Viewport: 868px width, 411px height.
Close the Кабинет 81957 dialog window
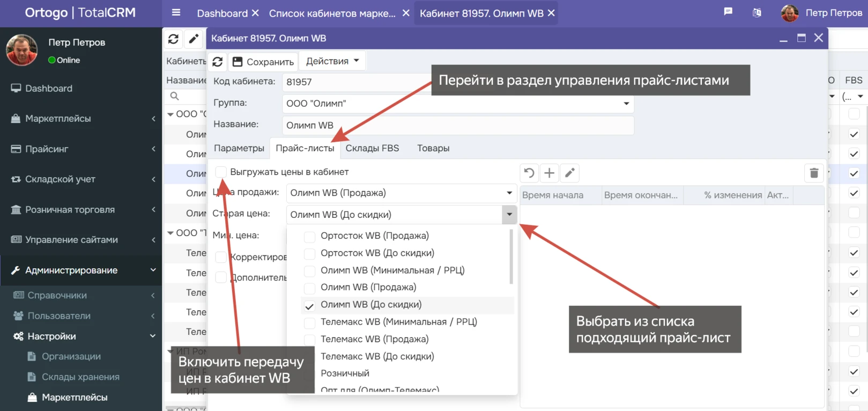(x=819, y=38)
